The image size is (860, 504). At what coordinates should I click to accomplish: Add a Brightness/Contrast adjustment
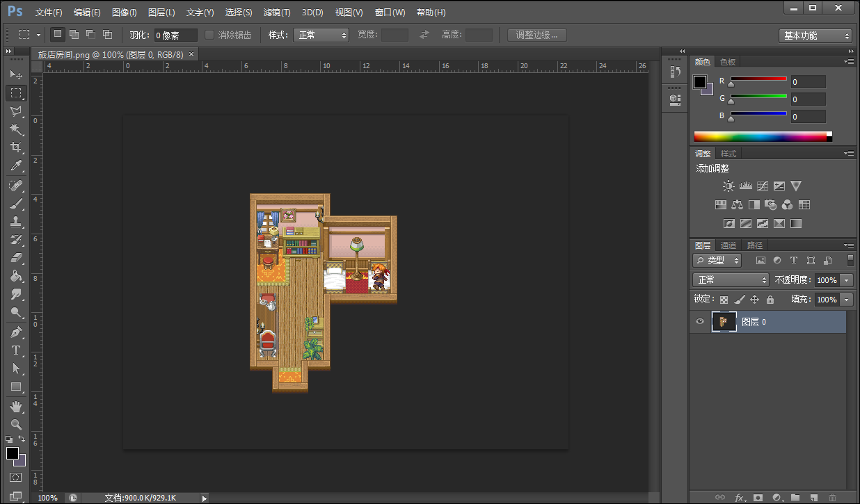point(728,186)
